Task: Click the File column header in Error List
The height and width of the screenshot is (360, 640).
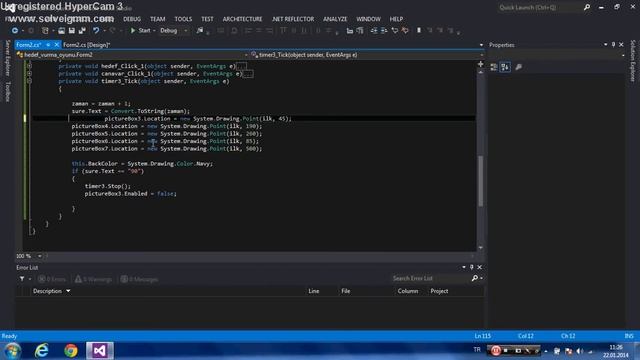Action: point(346,291)
